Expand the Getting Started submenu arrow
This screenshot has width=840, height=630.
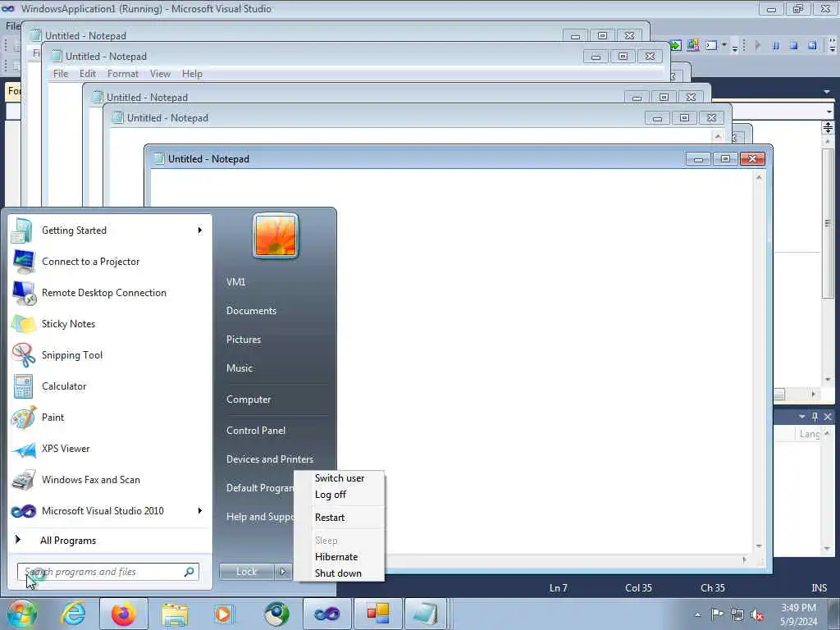[x=200, y=231]
